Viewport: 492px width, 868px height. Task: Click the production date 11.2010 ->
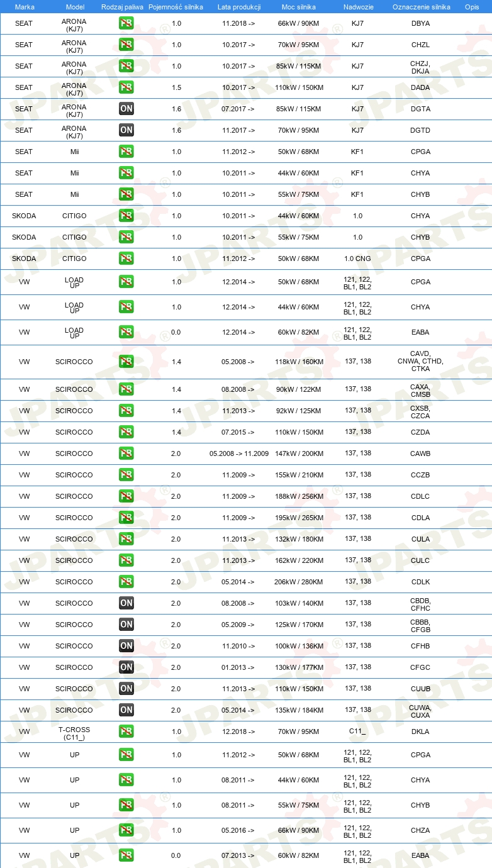point(238,646)
